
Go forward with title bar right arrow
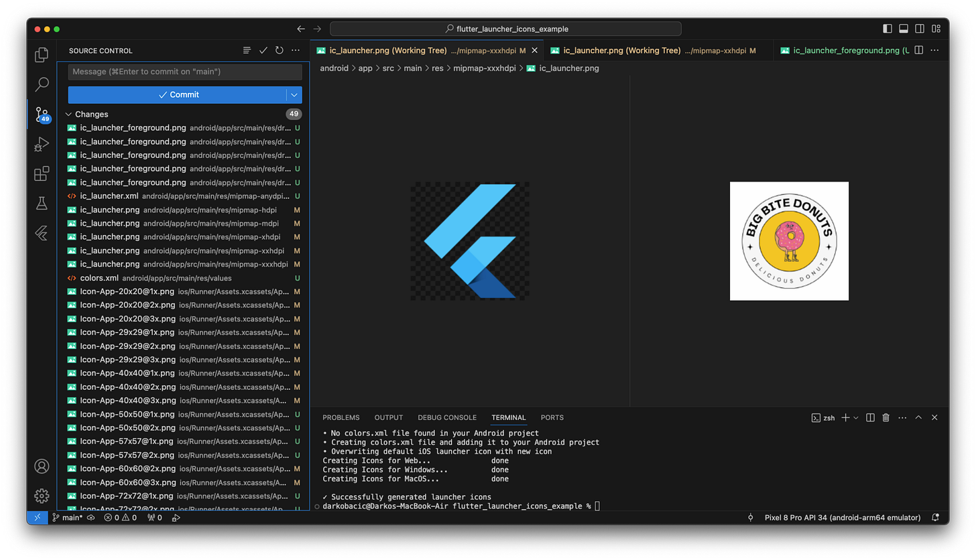click(318, 29)
